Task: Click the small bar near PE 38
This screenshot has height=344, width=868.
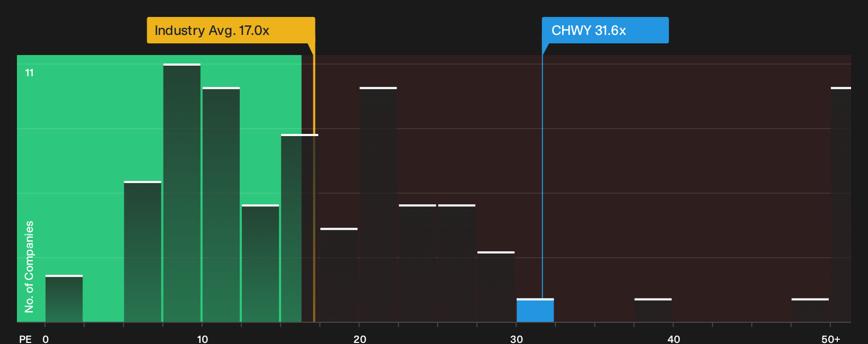Action: [653, 310]
